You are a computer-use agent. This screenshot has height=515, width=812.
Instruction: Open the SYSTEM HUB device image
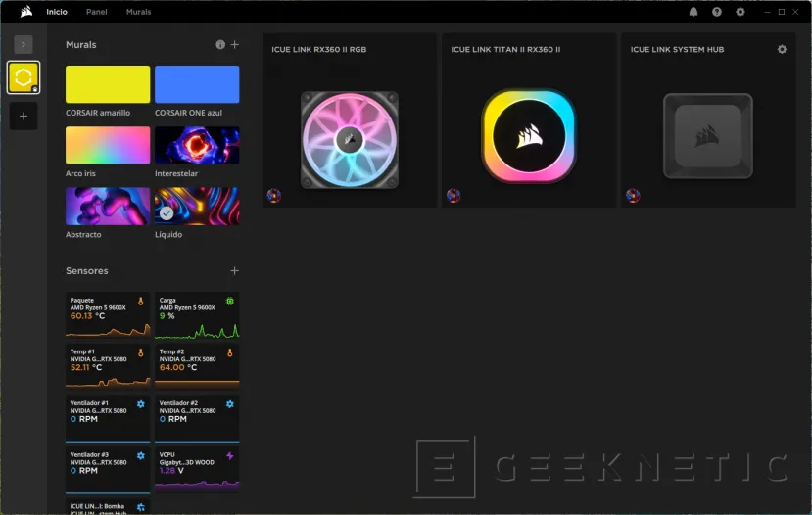[x=708, y=136]
